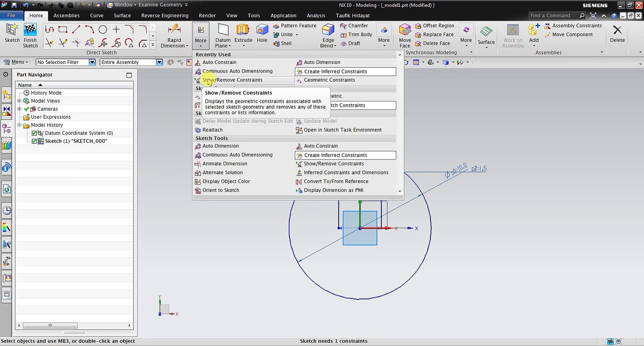This screenshot has height=346, width=644.
Task: Open the File tab
Action: (x=11, y=15)
